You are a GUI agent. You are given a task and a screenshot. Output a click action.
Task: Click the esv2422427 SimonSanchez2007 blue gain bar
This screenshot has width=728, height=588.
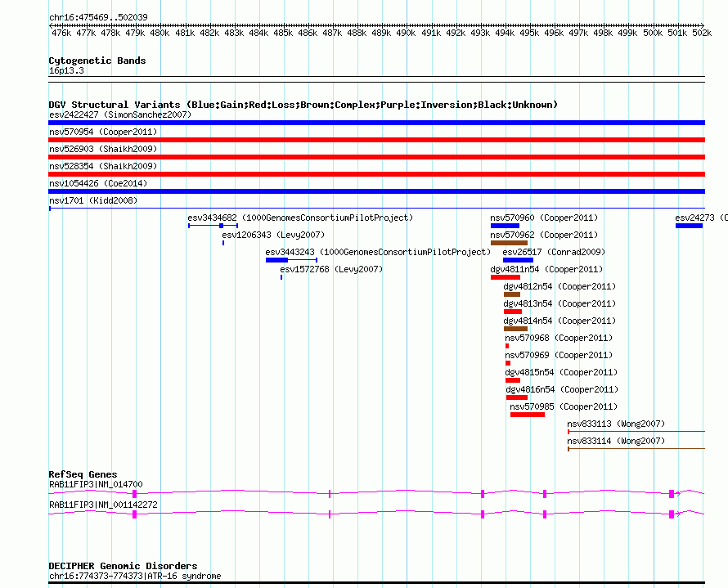click(376, 123)
